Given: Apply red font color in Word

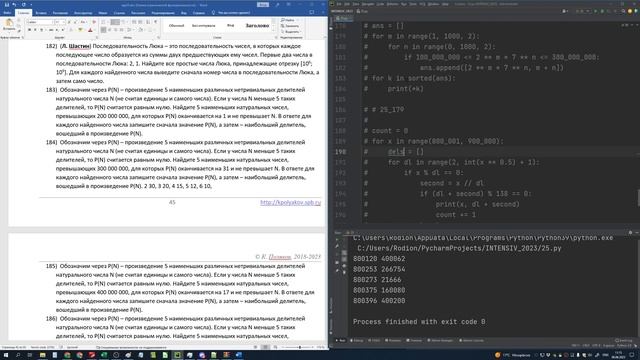Looking at the screenshot, I should (90, 30).
